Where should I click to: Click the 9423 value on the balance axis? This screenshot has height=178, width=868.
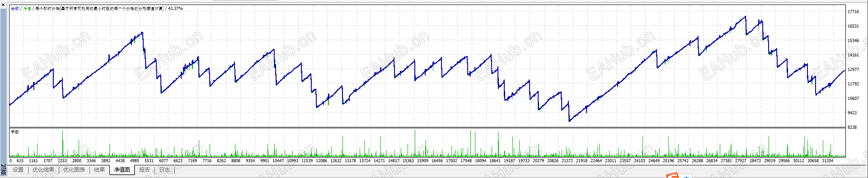(x=852, y=113)
